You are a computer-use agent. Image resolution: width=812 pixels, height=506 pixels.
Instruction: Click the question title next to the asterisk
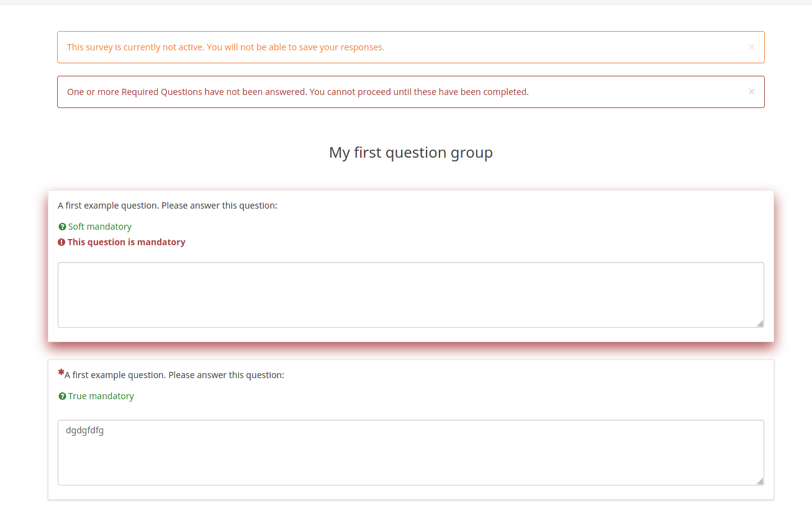pyautogui.click(x=174, y=375)
